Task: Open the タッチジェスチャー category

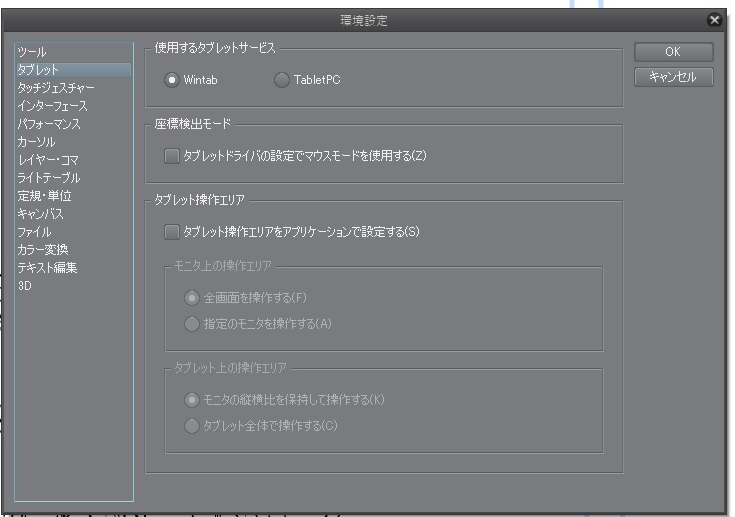Action: [74, 88]
